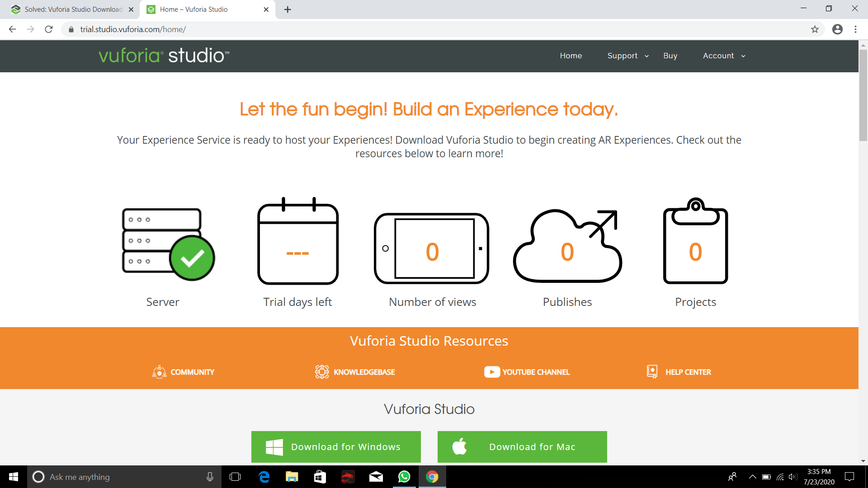Bookmark the page using the star icon
The image size is (868, 488).
point(815,29)
